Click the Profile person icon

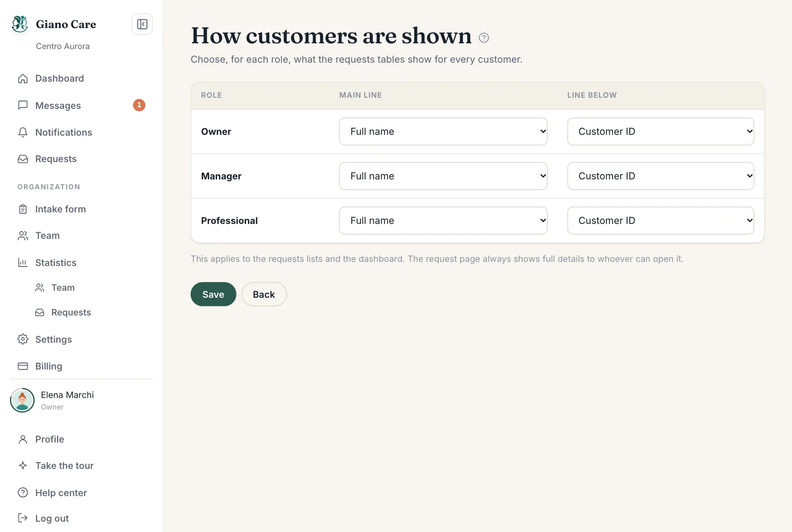pyautogui.click(x=23, y=439)
